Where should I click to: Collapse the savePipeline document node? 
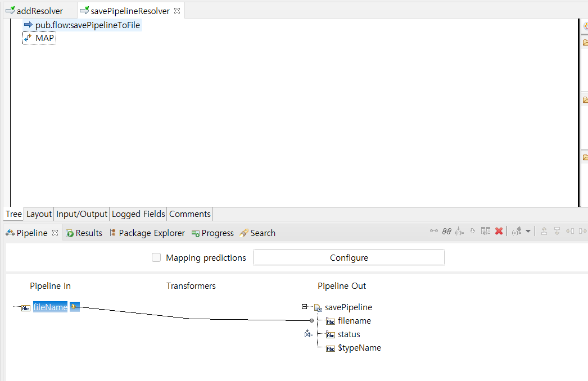click(305, 307)
